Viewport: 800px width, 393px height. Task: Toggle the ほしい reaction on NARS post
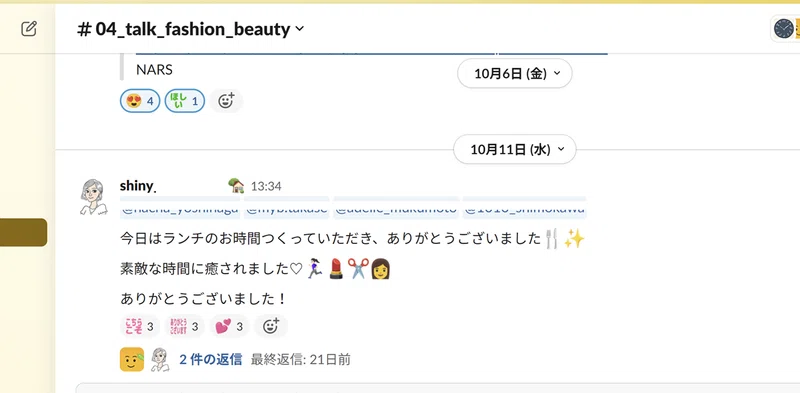pyautogui.click(x=185, y=101)
